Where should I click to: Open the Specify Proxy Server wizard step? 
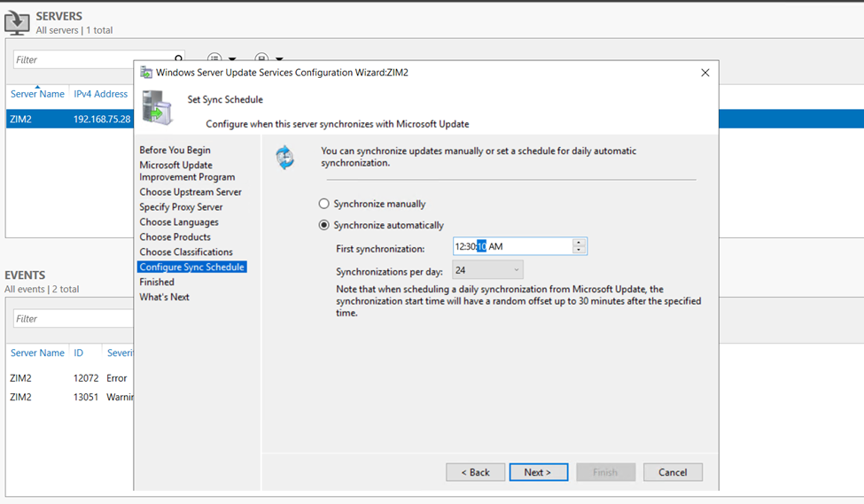pyautogui.click(x=181, y=207)
